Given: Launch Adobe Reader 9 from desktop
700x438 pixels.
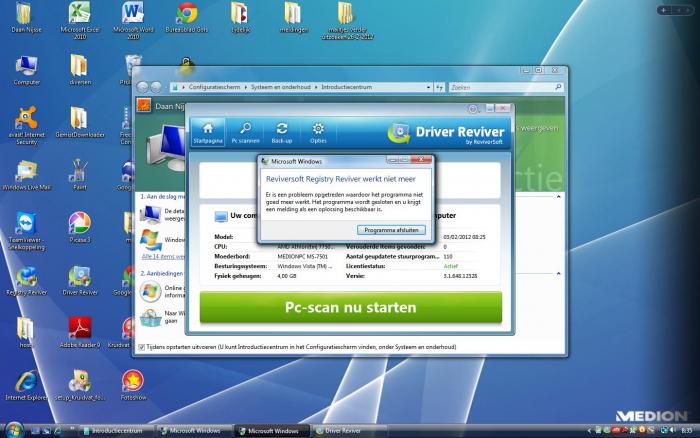Looking at the screenshot, I should click(79, 333).
